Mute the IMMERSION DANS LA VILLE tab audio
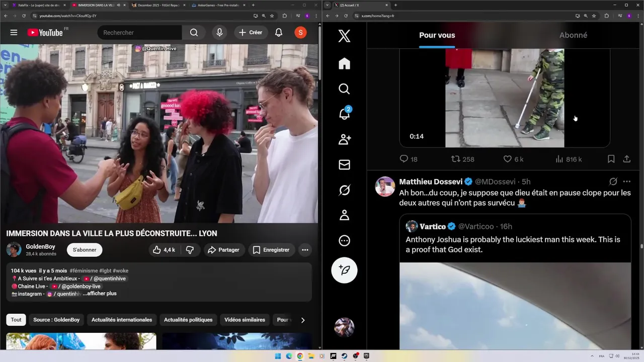 click(x=119, y=5)
